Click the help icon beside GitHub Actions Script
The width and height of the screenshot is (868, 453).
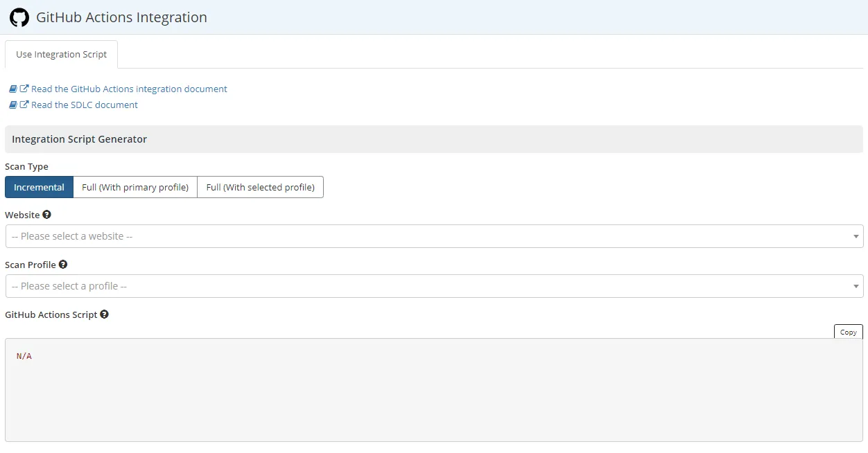105,314
